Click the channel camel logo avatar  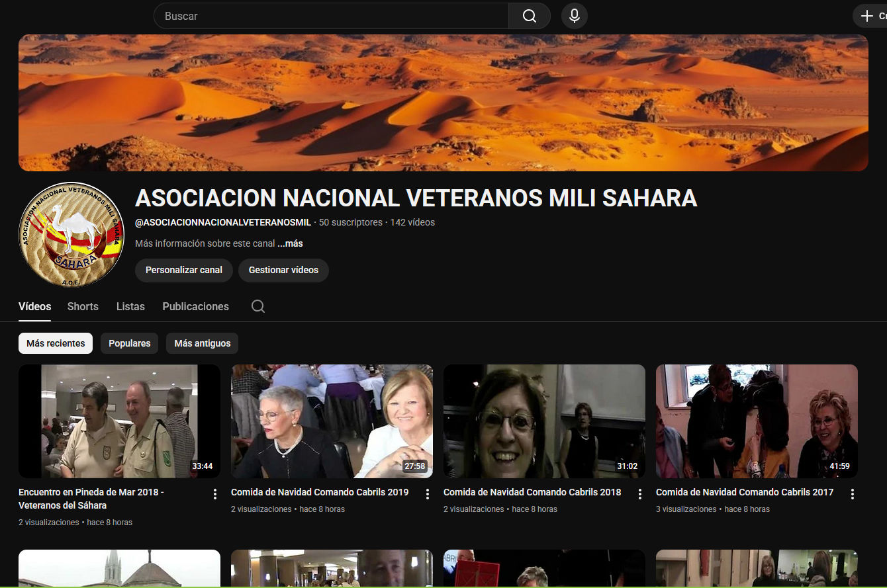[71, 235]
